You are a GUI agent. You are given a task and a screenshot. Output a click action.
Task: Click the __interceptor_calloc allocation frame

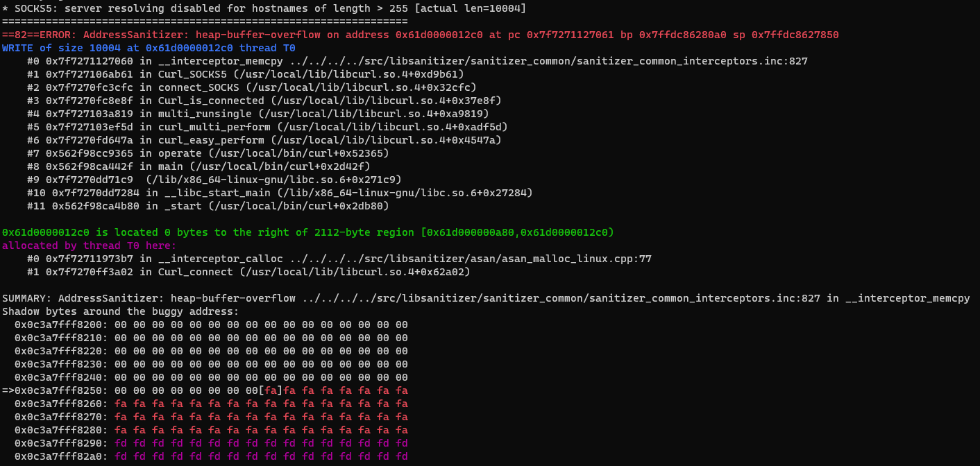coord(339,259)
